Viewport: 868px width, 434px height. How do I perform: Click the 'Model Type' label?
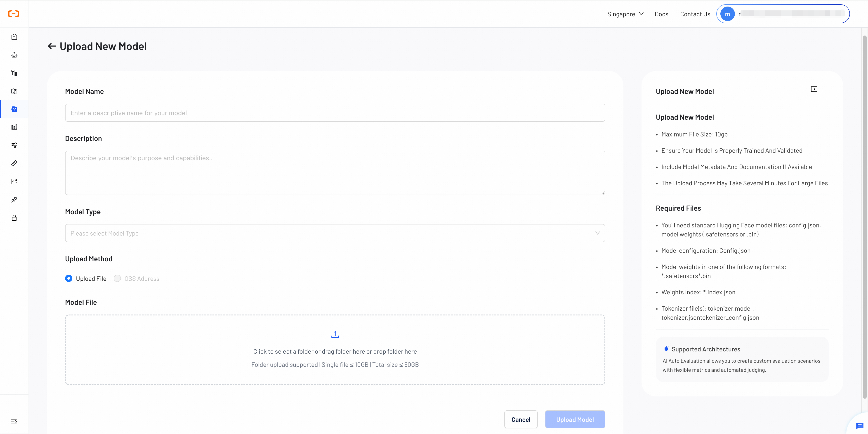(83, 212)
